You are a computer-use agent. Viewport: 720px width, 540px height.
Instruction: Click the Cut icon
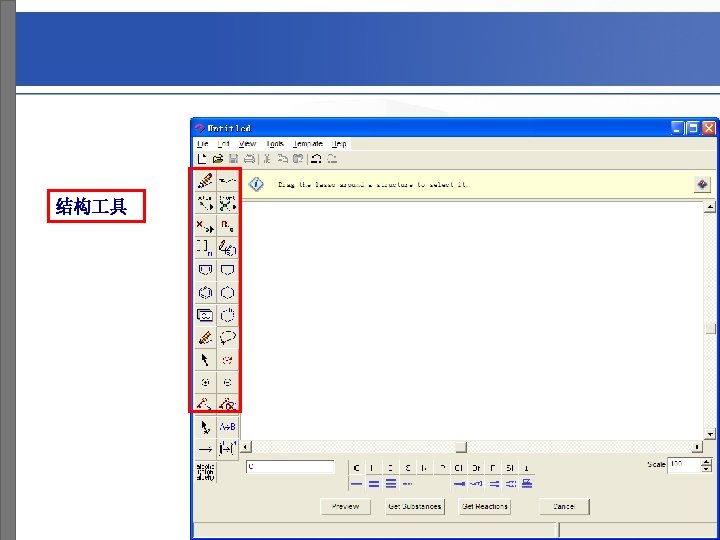tap(267, 159)
